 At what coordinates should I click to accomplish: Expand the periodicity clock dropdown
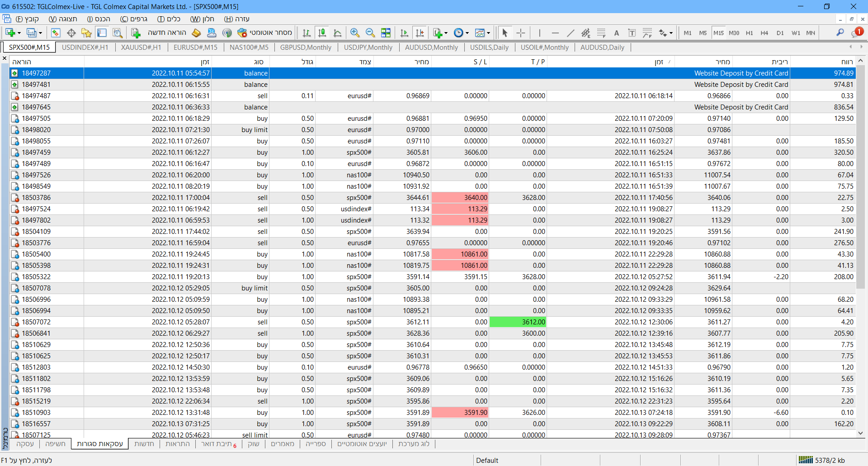467,33
